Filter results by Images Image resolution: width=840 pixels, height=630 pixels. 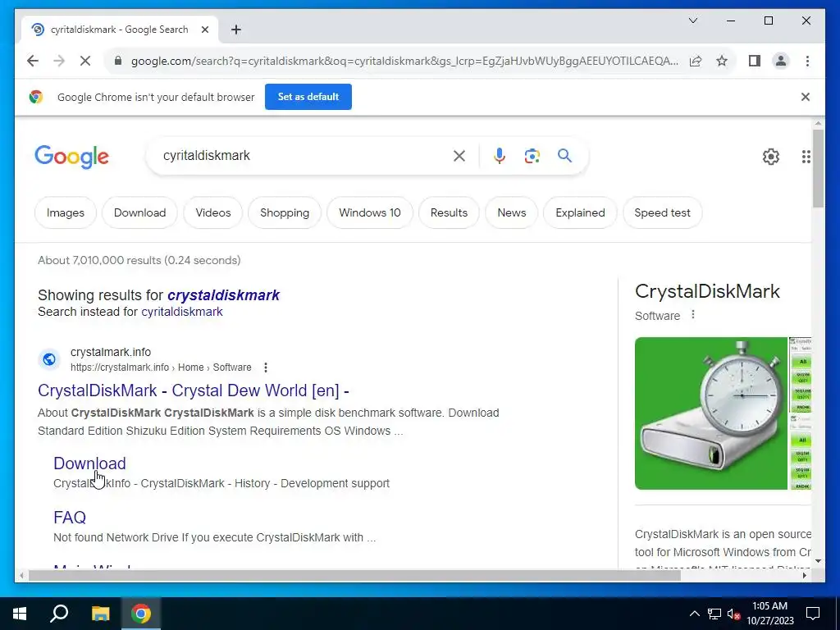coord(66,212)
